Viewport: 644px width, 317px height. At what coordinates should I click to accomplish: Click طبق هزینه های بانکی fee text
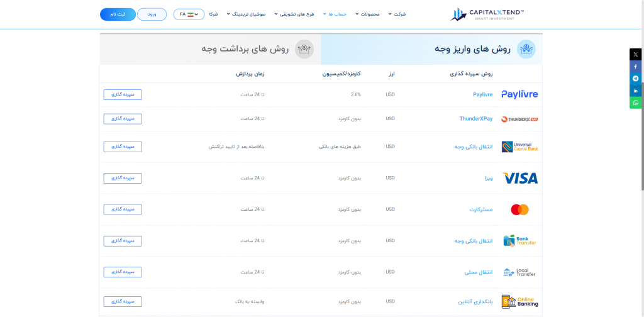click(x=340, y=147)
